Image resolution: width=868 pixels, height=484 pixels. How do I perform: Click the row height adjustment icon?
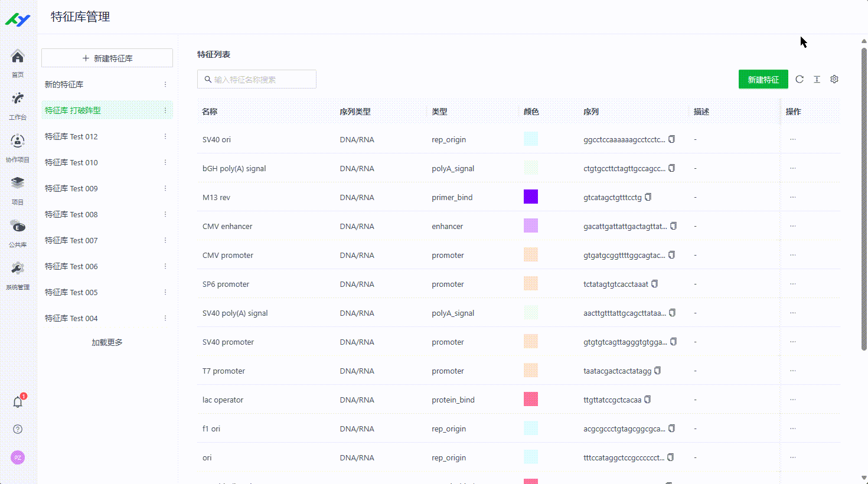817,79
